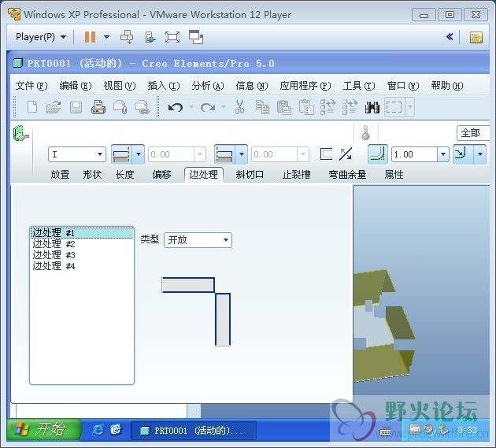Expand the second end length type dropdown
Image resolution: width=496 pixels, height=448 pixels.
pos(242,154)
